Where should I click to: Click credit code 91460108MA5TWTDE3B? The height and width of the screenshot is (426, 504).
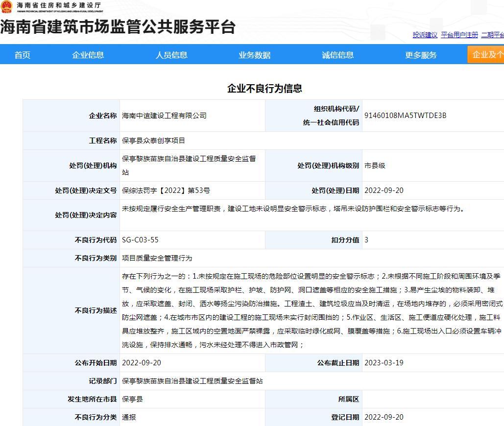click(x=405, y=116)
